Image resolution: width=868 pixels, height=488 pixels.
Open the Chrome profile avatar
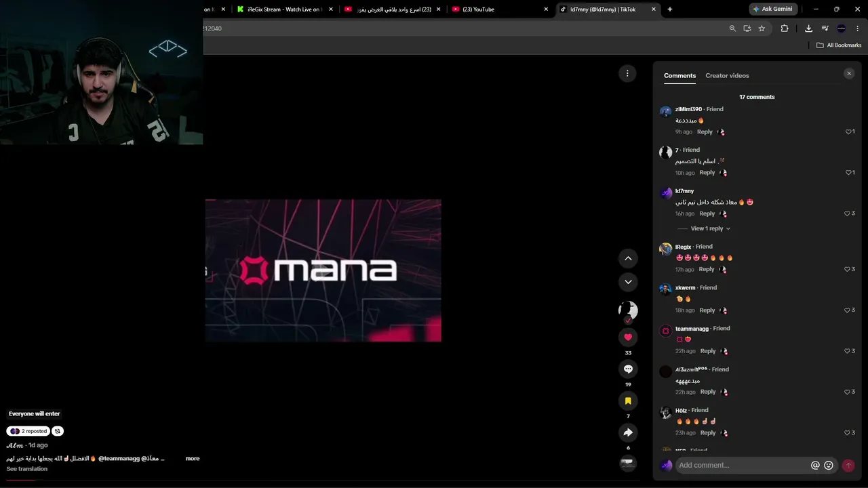coord(842,28)
